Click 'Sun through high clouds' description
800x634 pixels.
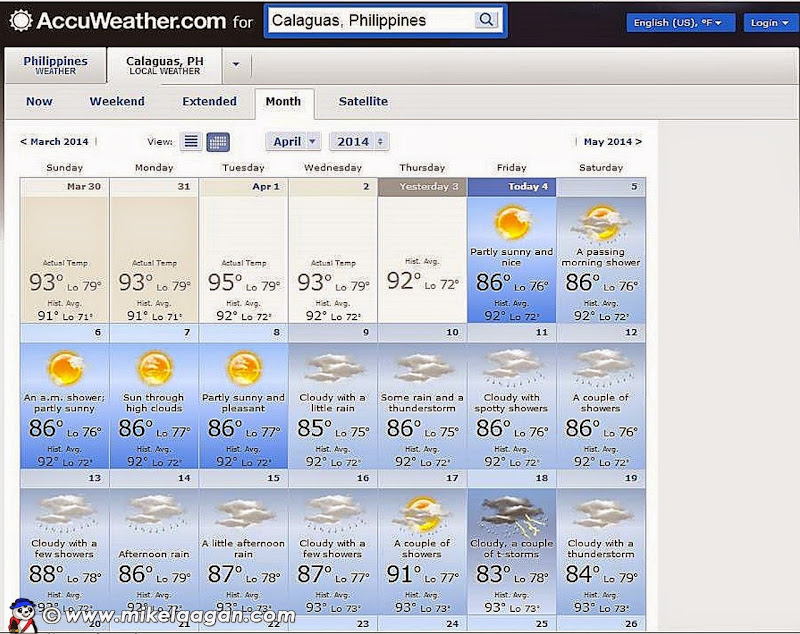coord(154,402)
